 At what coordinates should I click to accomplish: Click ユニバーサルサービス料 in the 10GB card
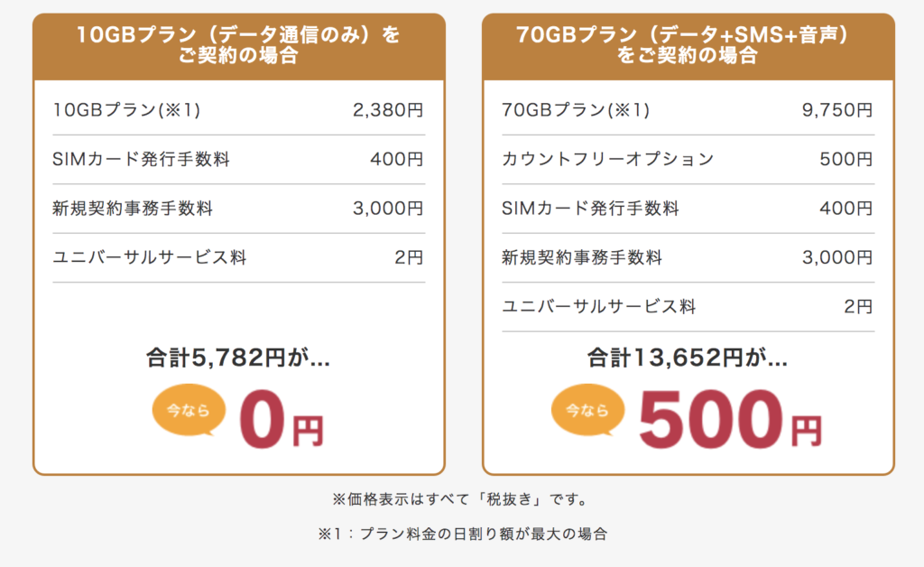tap(150, 257)
